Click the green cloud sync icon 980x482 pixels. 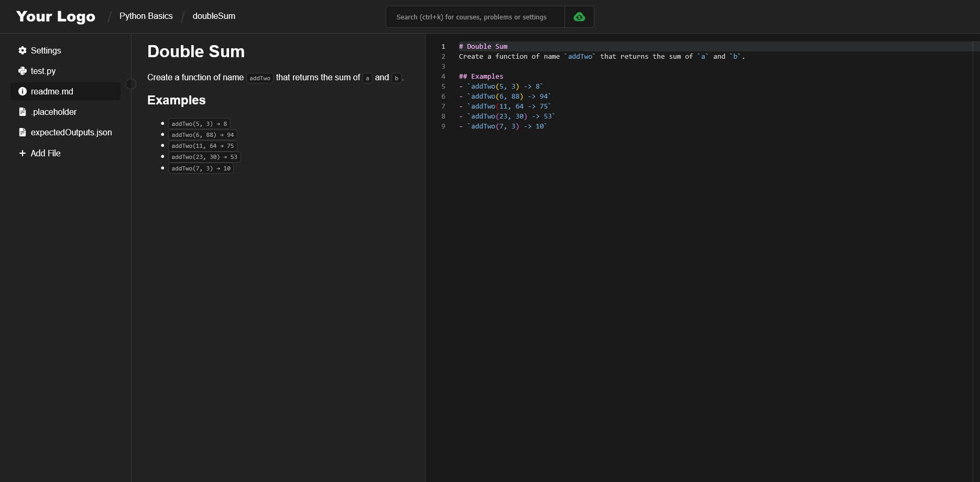coord(579,17)
